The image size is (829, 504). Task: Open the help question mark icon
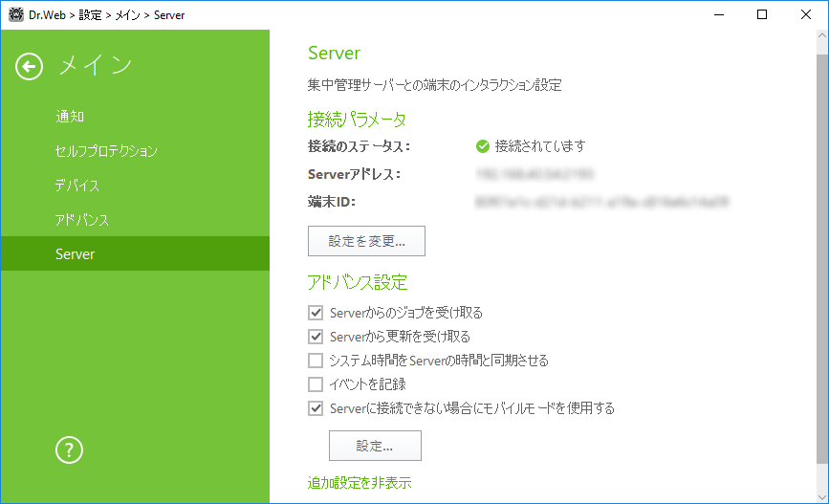click(x=69, y=450)
